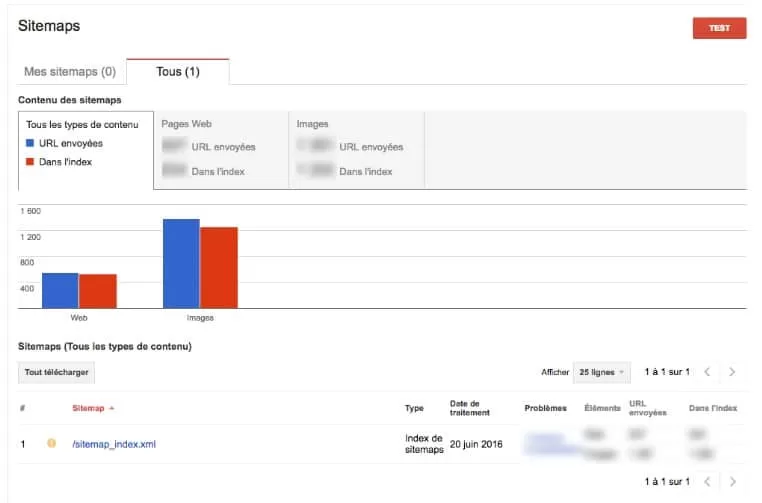Click the red TEST button
This screenshot has width=762, height=503.
click(719, 28)
